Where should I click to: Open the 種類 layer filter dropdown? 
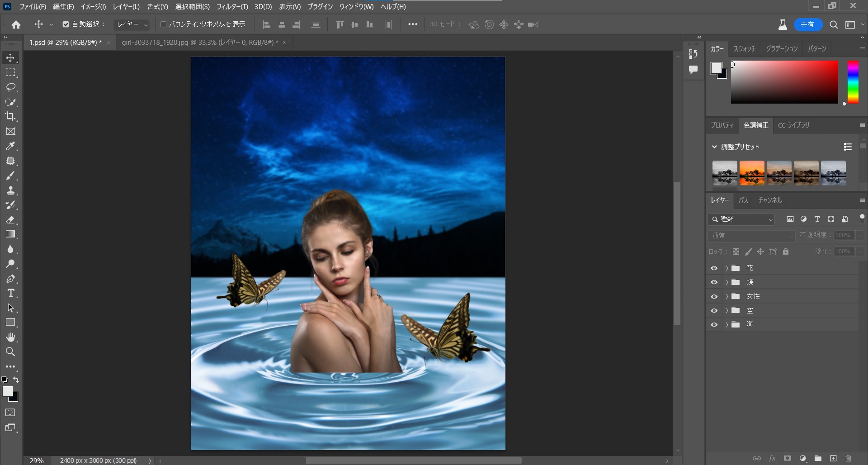click(741, 219)
